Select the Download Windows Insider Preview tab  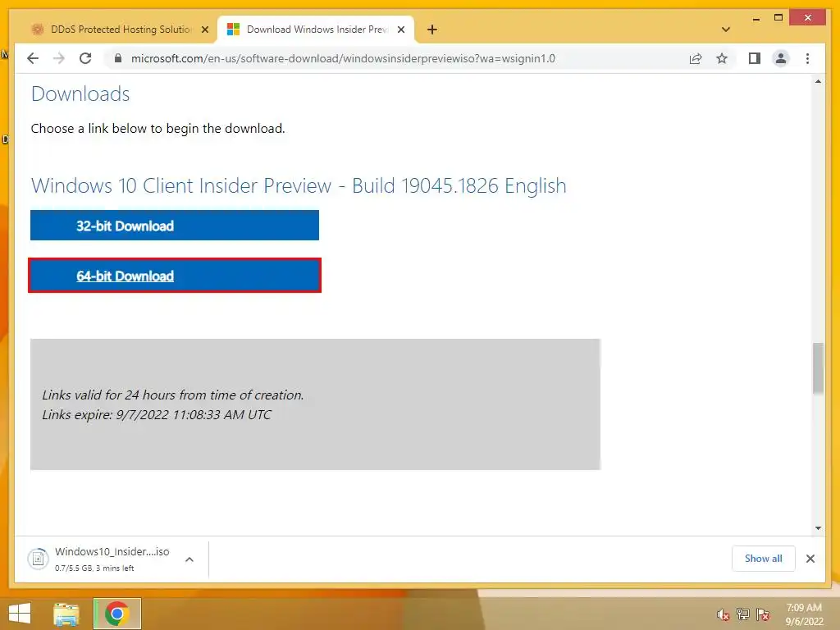[316, 30]
